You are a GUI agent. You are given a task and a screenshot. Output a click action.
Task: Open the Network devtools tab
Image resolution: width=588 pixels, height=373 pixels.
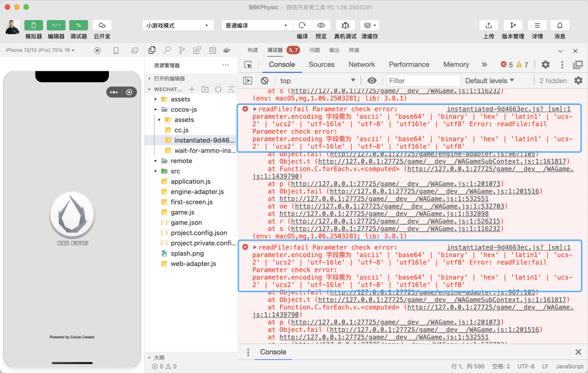[362, 64]
